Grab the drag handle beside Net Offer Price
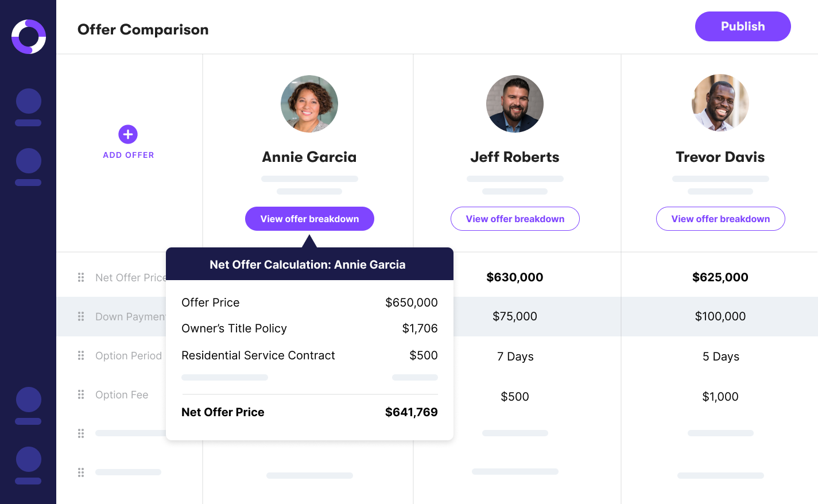The image size is (818, 504). (x=81, y=277)
